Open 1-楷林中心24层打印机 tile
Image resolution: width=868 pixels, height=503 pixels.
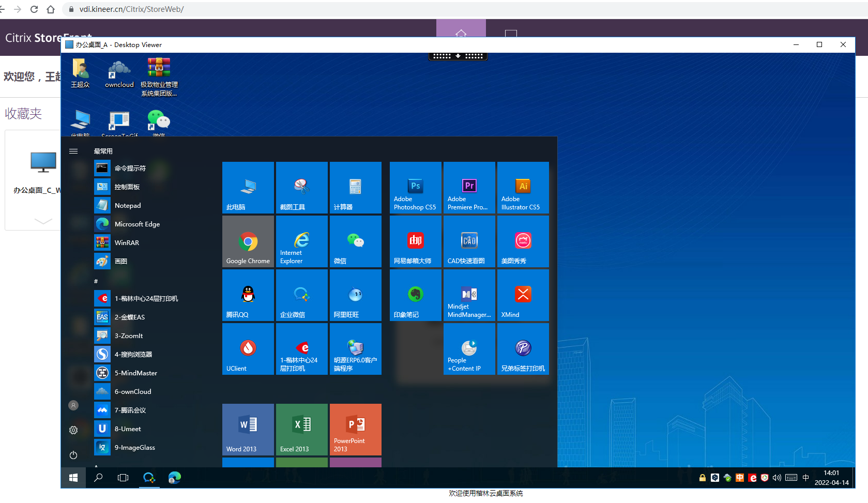point(302,349)
